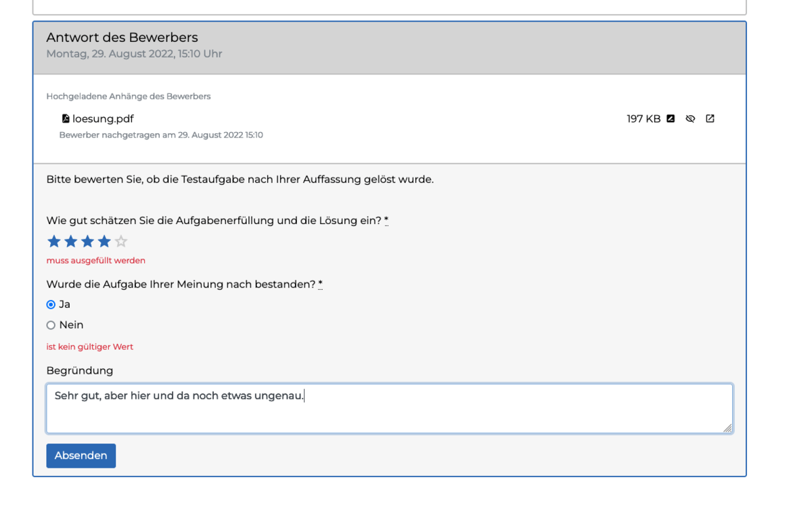Click the 197 KB file size text
This screenshot has height=528, width=812.
[x=644, y=119]
